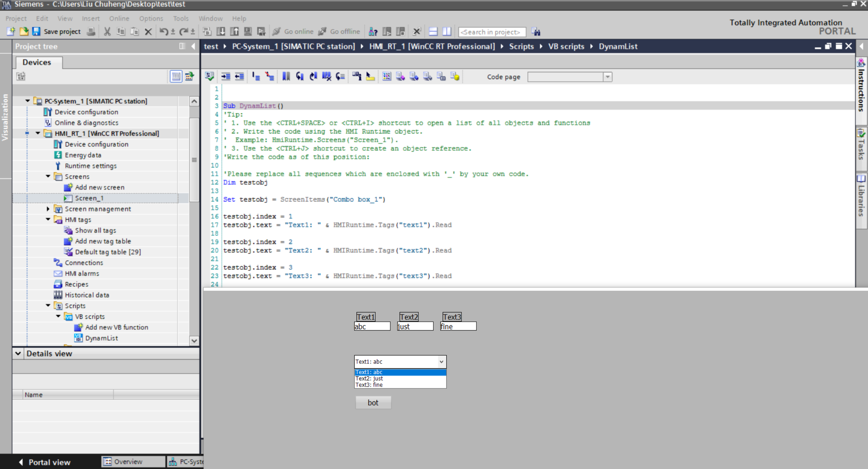Click the Open project folder icon
The width and height of the screenshot is (868, 469).
(x=24, y=31)
